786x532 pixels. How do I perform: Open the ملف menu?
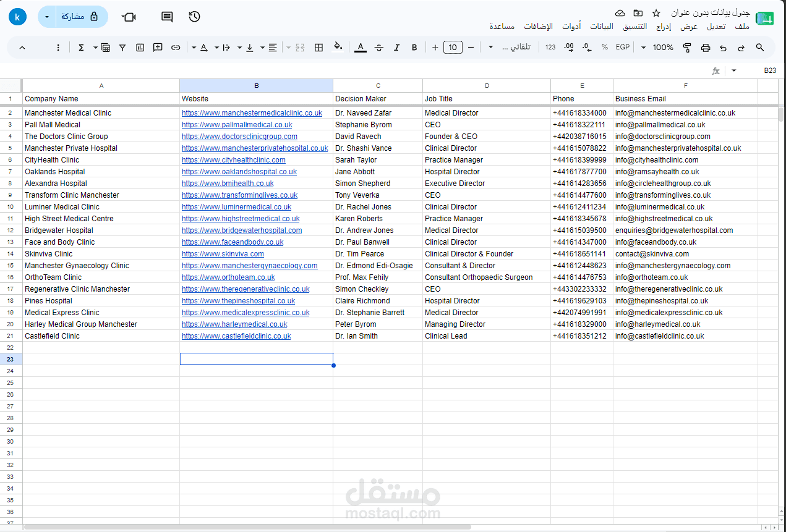(x=743, y=27)
